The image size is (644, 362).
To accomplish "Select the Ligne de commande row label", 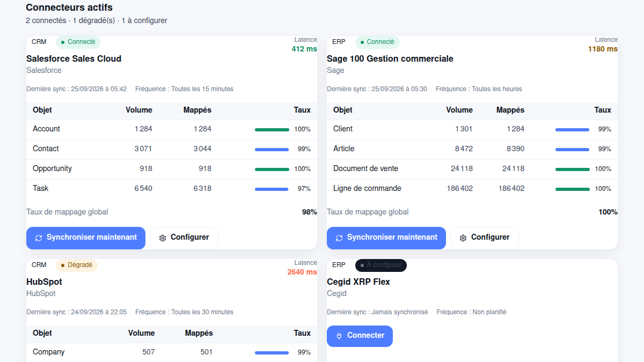I will [367, 189].
